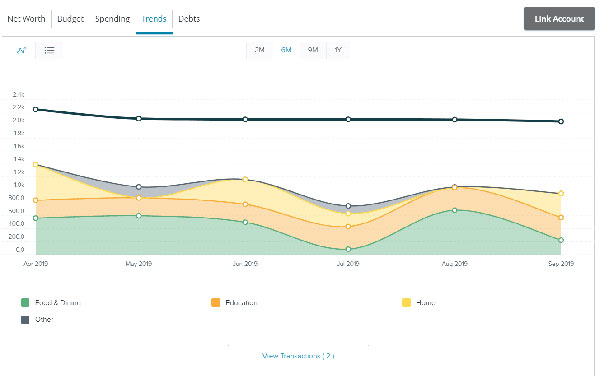Select the gray Other point for May 2019
Image resolution: width=600 pixels, height=376 pixels.
tap(139, 187)
